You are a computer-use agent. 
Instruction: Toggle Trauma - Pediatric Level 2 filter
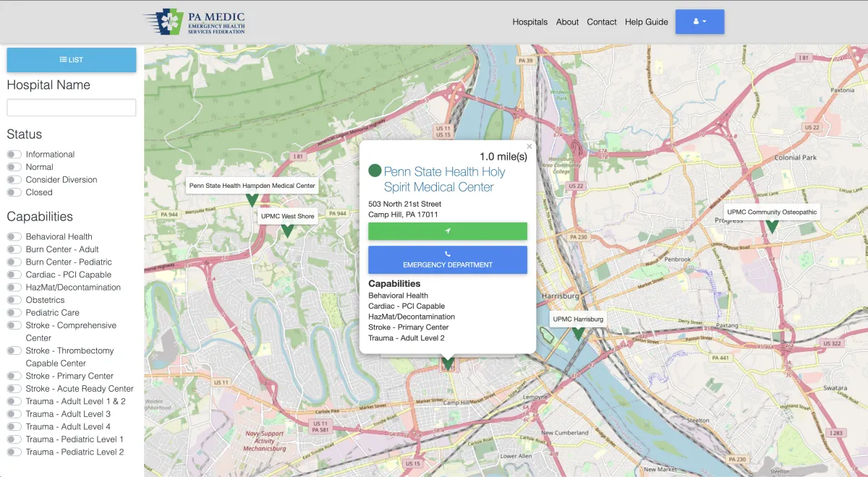pos(14,452)
